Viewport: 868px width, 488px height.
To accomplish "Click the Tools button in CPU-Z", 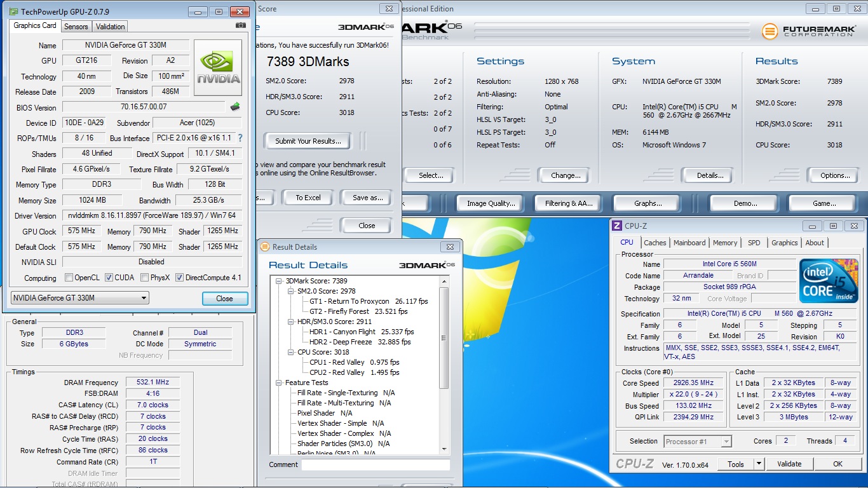I will coord(736,464).
